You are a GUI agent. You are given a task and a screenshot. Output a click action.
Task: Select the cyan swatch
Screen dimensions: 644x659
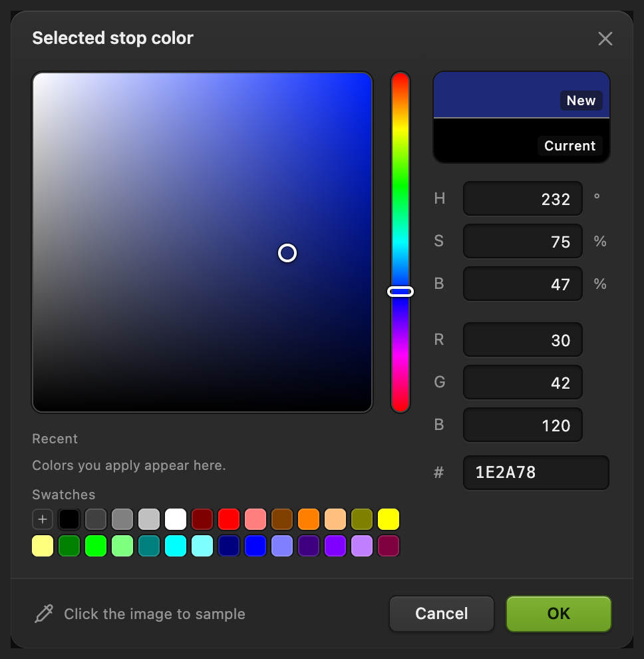click(x=176, y=546)
